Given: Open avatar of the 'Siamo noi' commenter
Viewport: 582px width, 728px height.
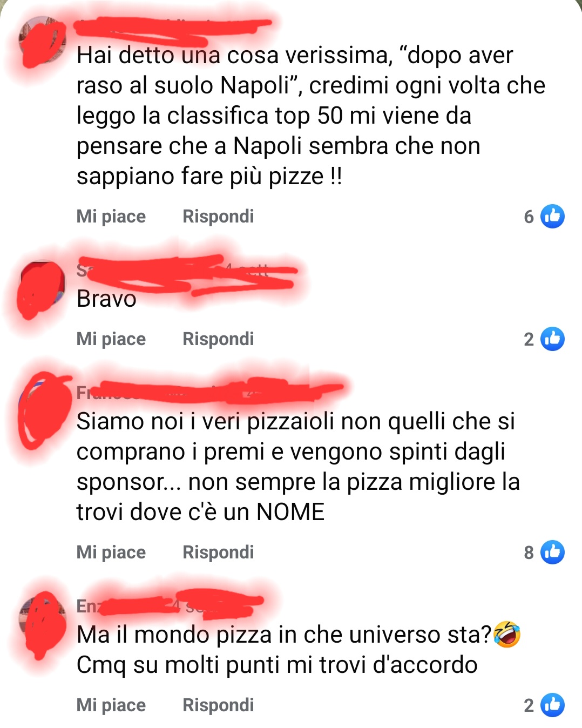Looking at the screenshot, I should (42, 409).
